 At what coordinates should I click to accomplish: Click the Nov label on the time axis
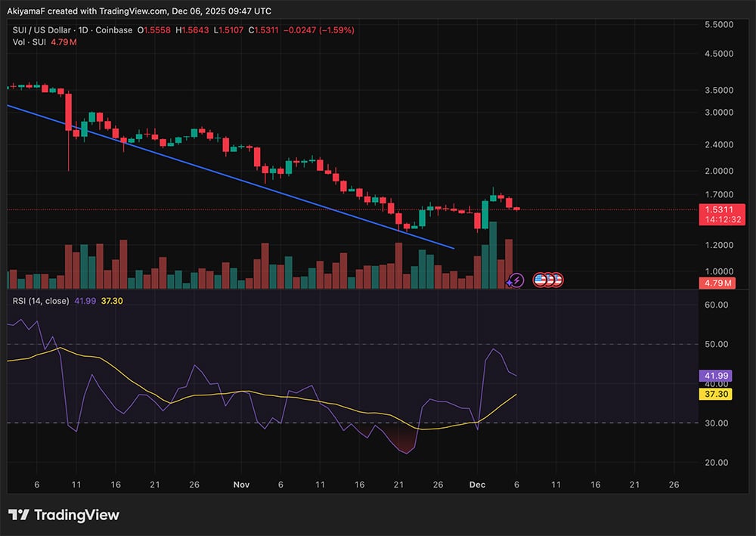coord(241,483)
